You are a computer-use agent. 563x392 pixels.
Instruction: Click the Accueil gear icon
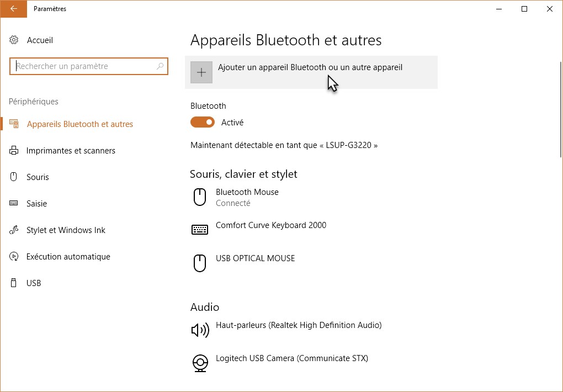pos(14,40)
